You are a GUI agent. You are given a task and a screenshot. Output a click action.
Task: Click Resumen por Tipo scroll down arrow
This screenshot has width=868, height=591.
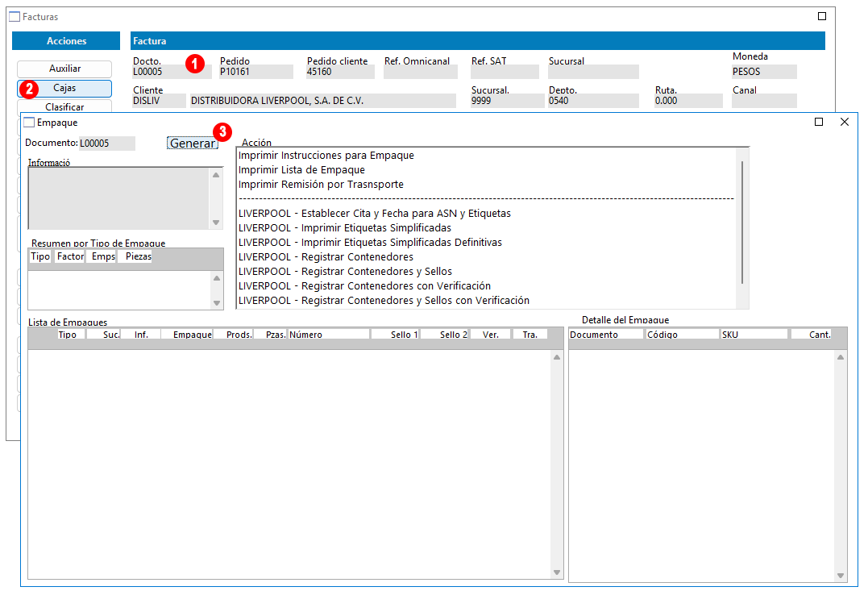point(217,303)
